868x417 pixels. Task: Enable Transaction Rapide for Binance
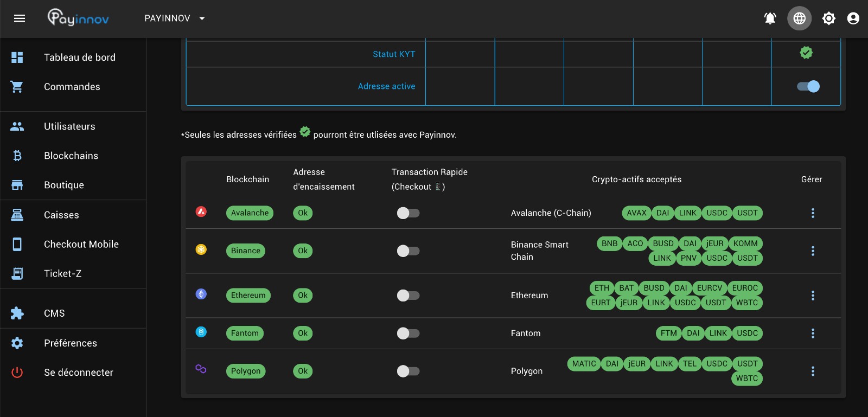408,251
